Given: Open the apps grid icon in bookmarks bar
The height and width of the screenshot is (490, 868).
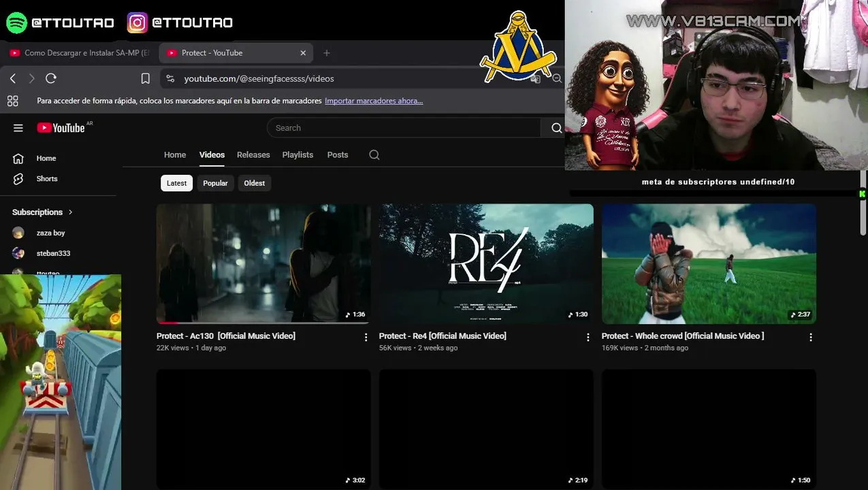Looking at the screenshot, I should 12,101.
